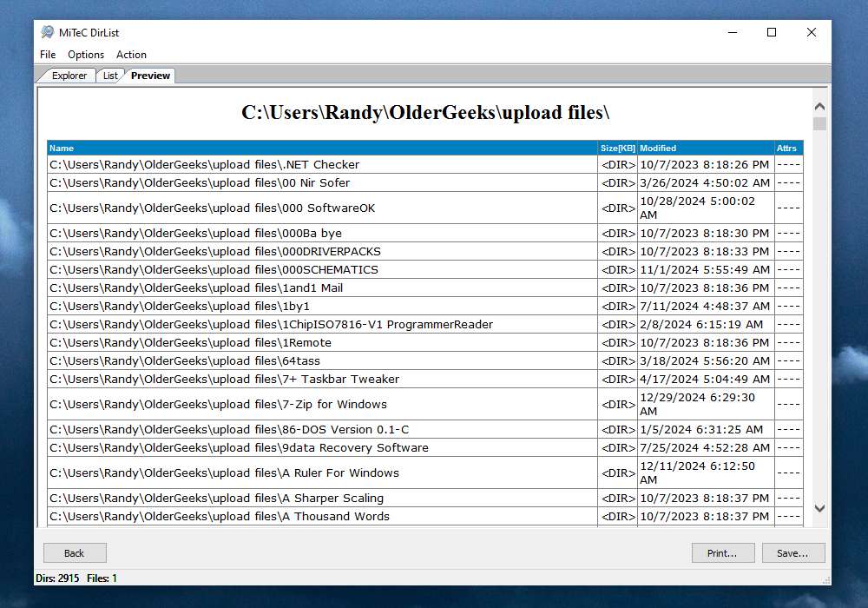Select the Preview tab
Screen dimensions: 868x608
tap(150, 76)
